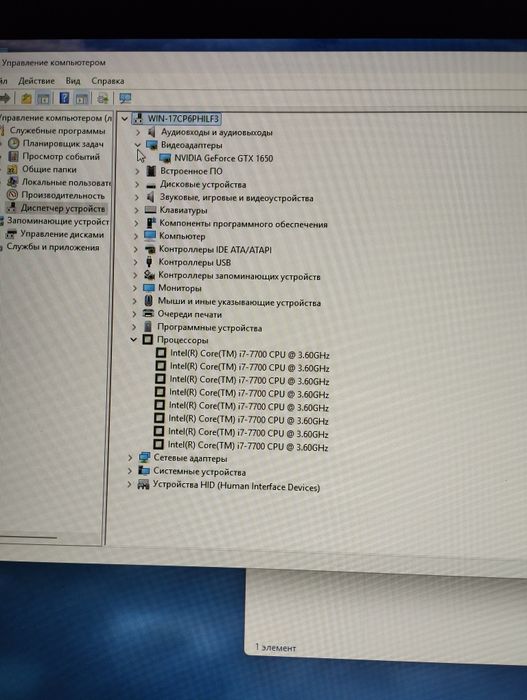Open Help via the blue question mark icon
The image size is (527, 700).
coord(64,98)
